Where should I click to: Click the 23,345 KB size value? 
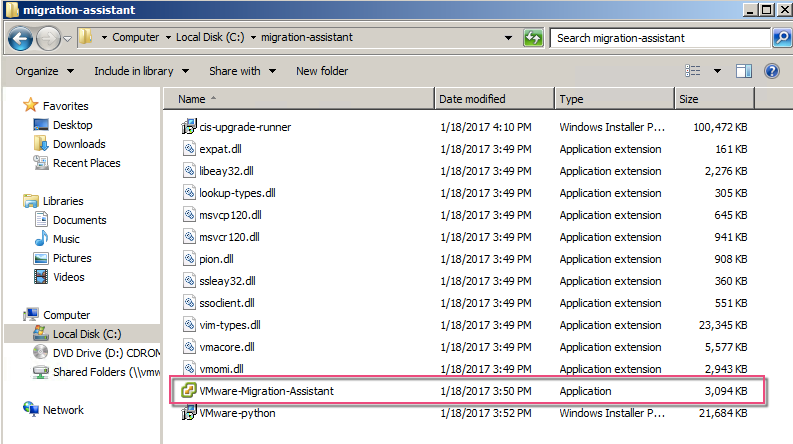point(723,325)
